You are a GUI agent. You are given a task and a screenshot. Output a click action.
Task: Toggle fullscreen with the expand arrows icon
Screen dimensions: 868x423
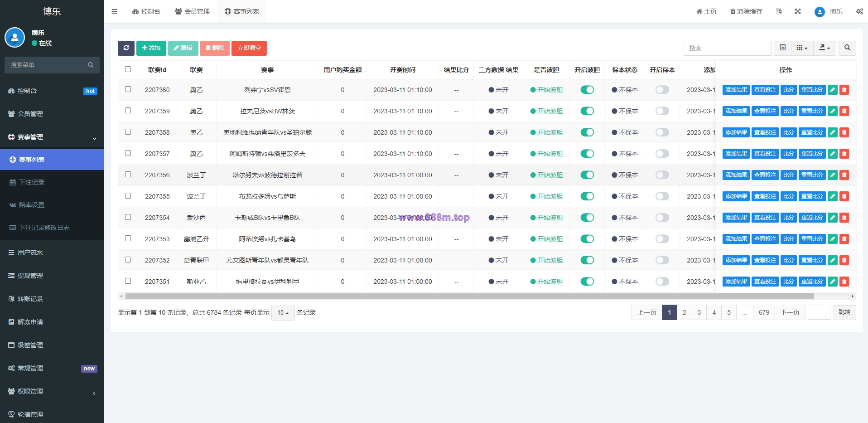pyautogui.click(x=798, y=11)
